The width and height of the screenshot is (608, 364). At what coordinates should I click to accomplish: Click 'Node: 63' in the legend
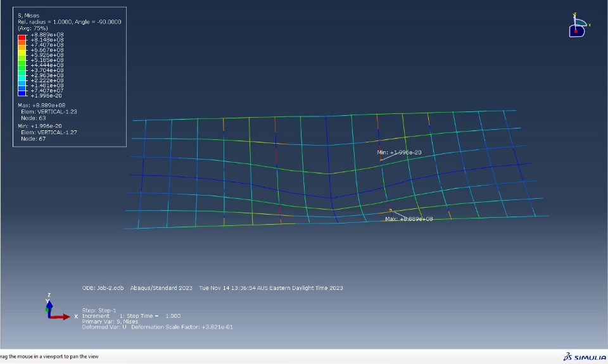pyautogui.click(x=34, y=118)
